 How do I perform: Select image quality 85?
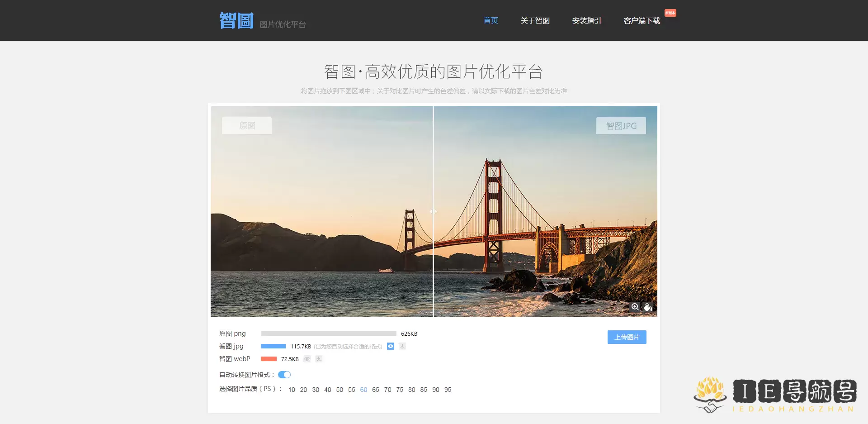coord(424,390)
